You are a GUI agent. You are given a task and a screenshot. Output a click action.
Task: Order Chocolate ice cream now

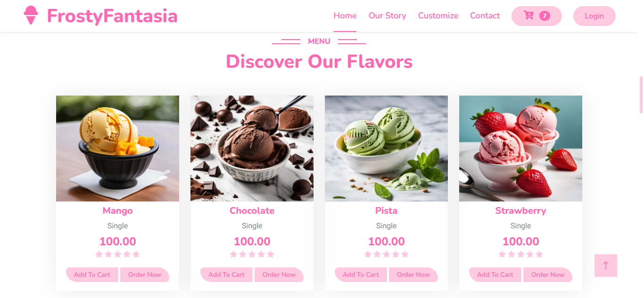click(279, 274)
